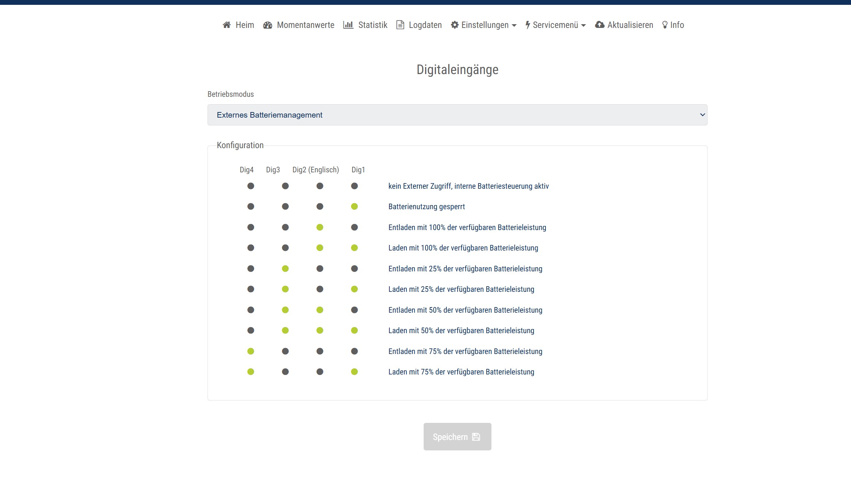Expand the Servicemenü dropdown caret
The height and width of the screenshot is (504, 851).
point(583,25)
